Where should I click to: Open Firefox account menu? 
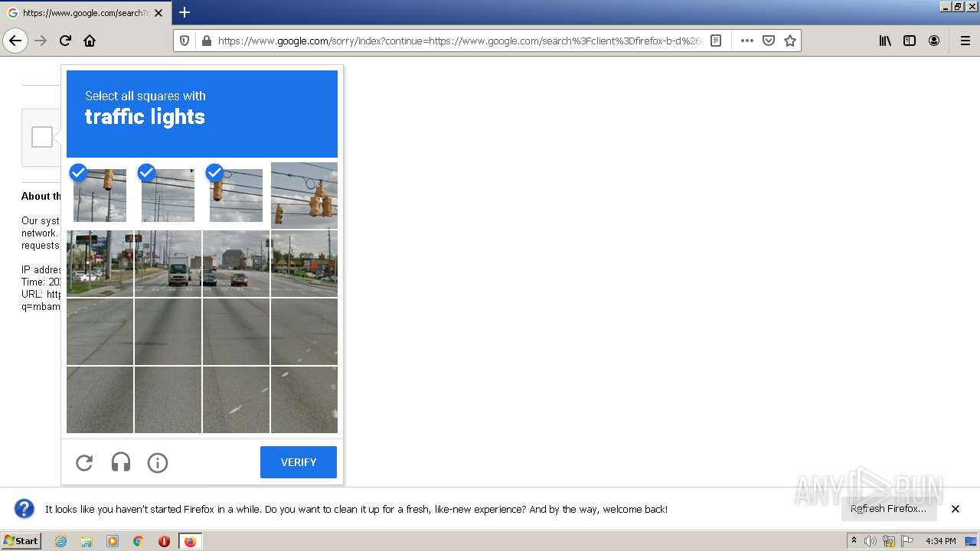click(934, 41)
